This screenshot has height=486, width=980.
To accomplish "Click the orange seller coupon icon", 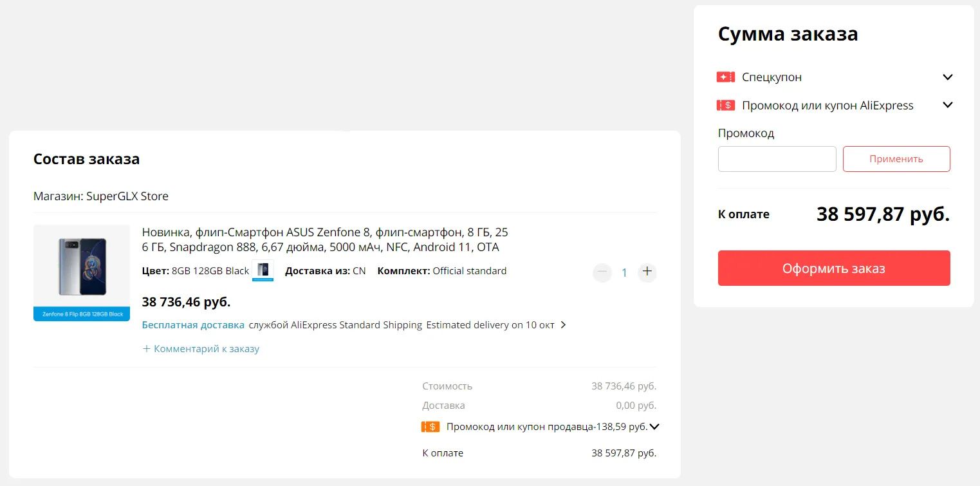I will (430, 426).
